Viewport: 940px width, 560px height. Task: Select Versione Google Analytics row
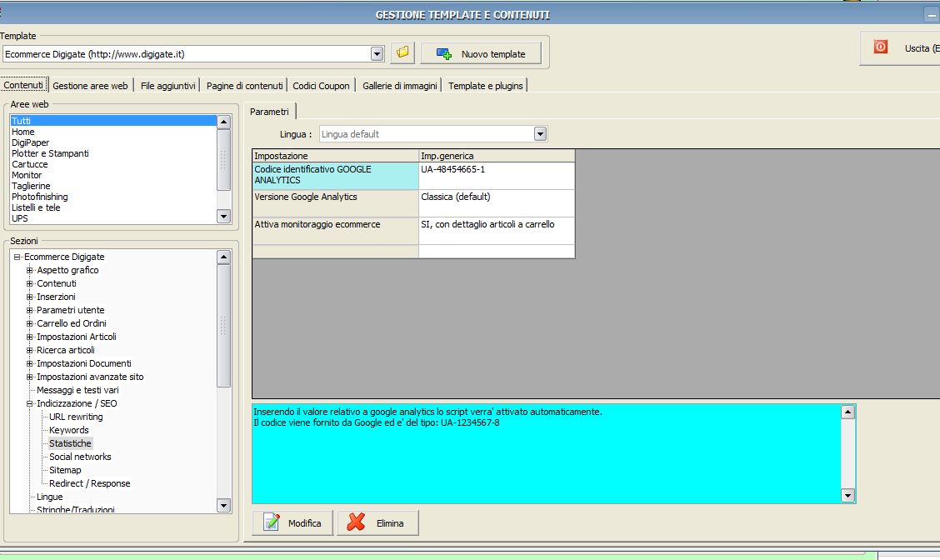pos(336,203)
